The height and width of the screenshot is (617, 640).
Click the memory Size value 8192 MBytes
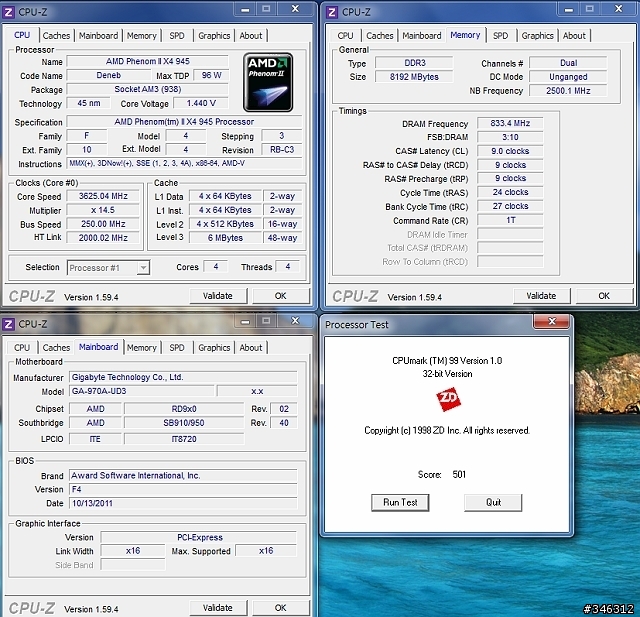(414, 77)
